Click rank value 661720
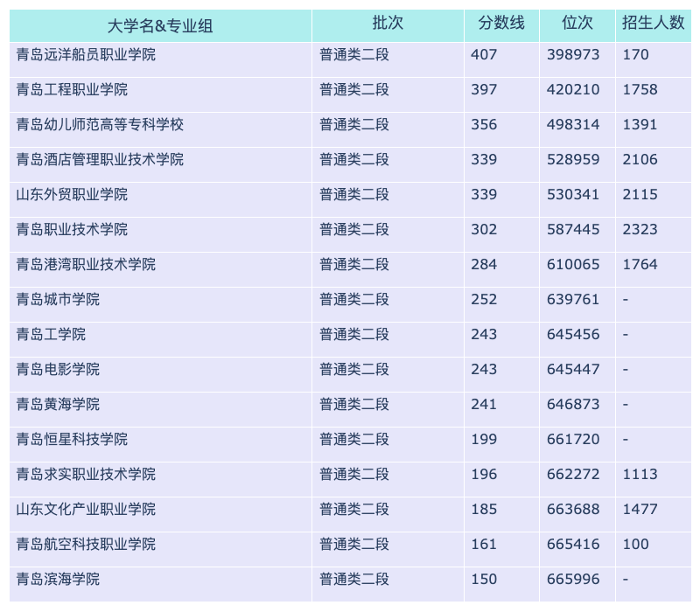 click(573, 440)
